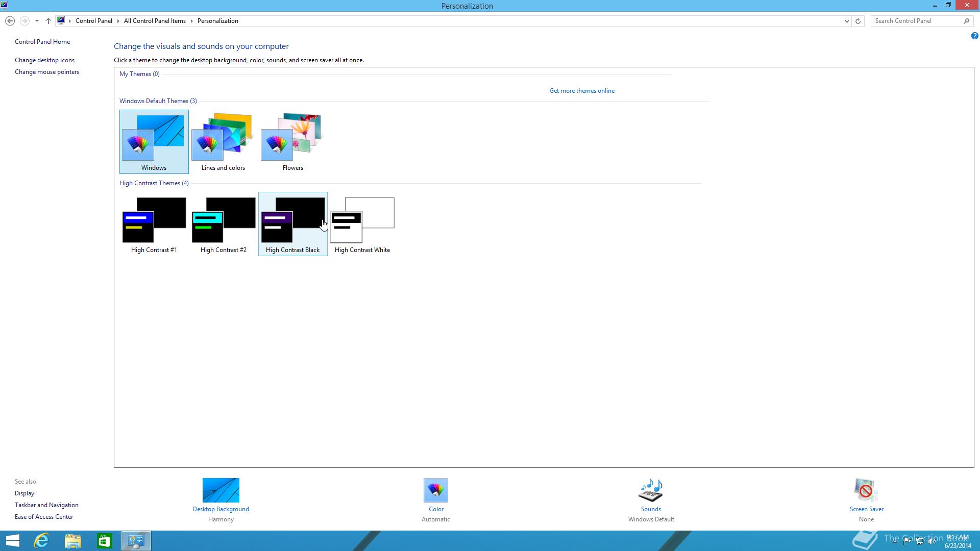Click the Color label link
980x551 pixels.
pos(436,509)
